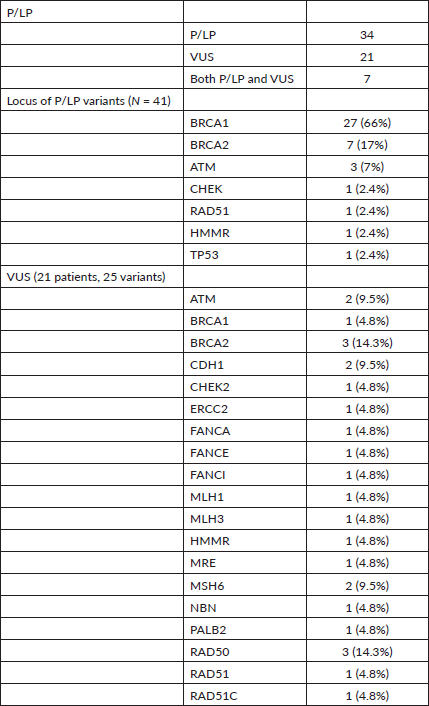
Task: Click the ERCC2 gene cell
Action: [x=245, y=409]
